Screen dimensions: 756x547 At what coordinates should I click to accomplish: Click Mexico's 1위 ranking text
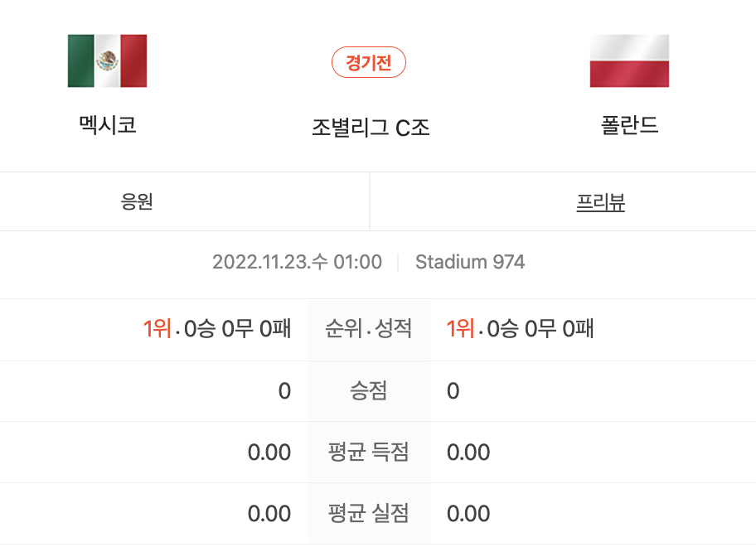157,329
